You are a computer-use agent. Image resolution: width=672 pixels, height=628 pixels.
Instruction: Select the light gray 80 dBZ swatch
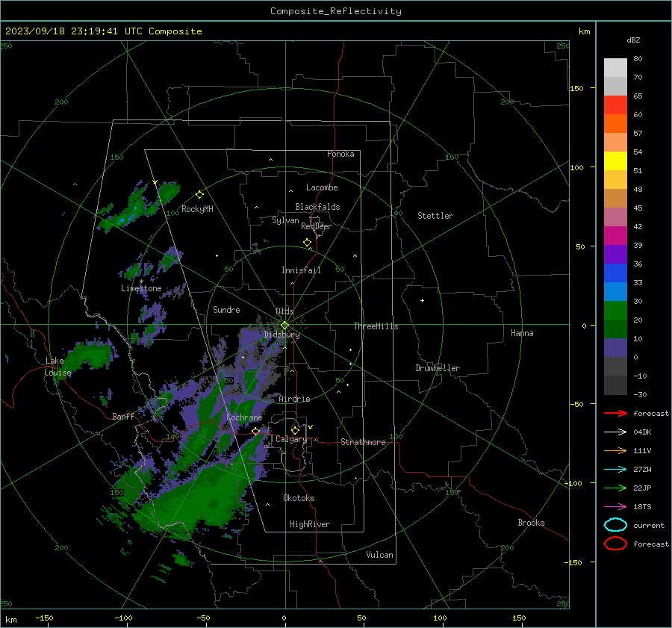tap(615, 68)
